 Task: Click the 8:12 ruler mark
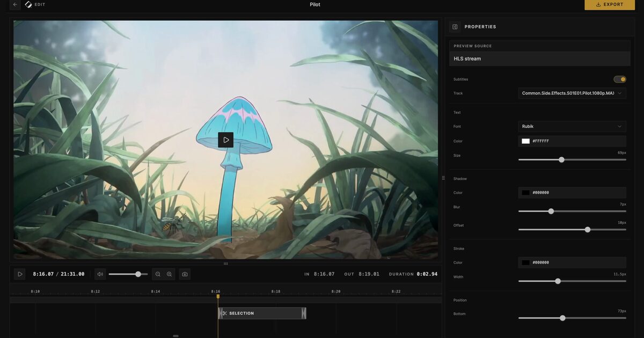(96, 291)
